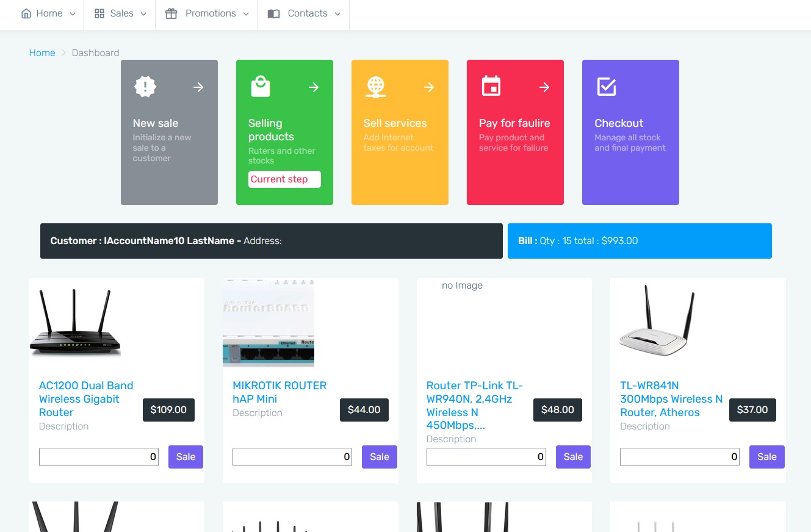Focus quantity field for Router TP-Link TL-WR940N

[x=486, y=457]
